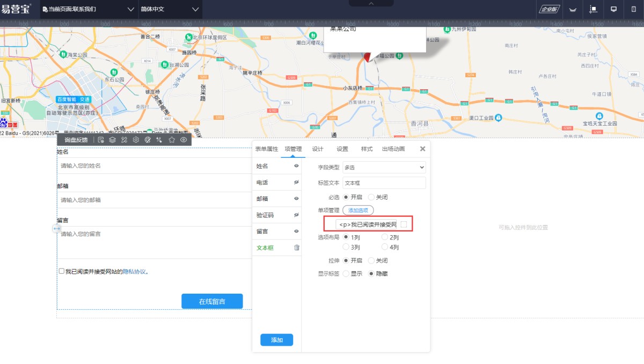The image size is (644, 364).
Task: Click the magic wand animation icon in toolbar
Action: pos(159,140)
